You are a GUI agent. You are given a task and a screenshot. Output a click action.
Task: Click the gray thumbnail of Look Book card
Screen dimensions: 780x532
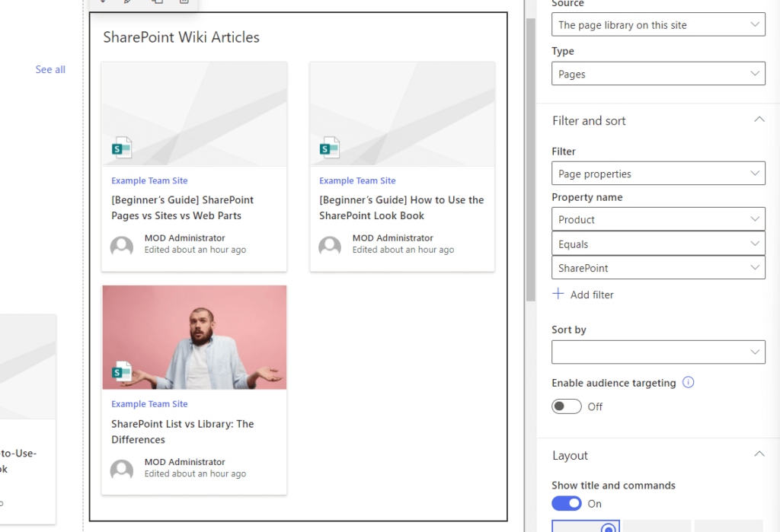(402, 114)
